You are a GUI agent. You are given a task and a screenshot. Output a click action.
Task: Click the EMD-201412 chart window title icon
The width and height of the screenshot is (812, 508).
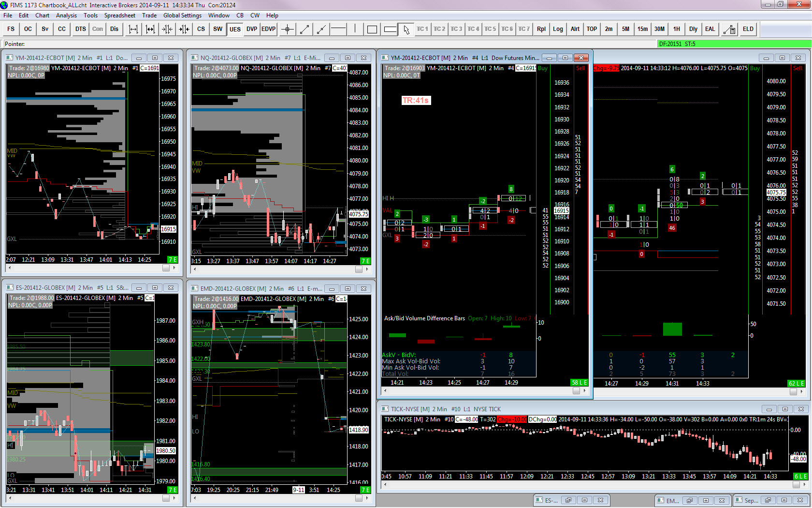195,288
